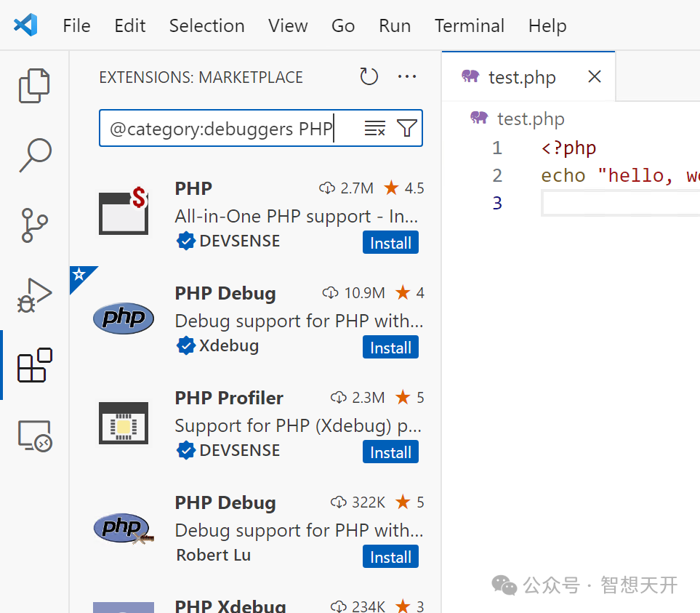Click the 2.3M download count
700x613 pixels.
358,397
